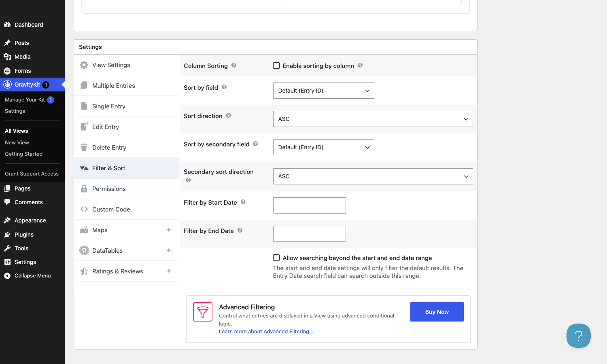607x364 pixels.
Task: Click the Plugins plug icon
Action: click(7, 235)
